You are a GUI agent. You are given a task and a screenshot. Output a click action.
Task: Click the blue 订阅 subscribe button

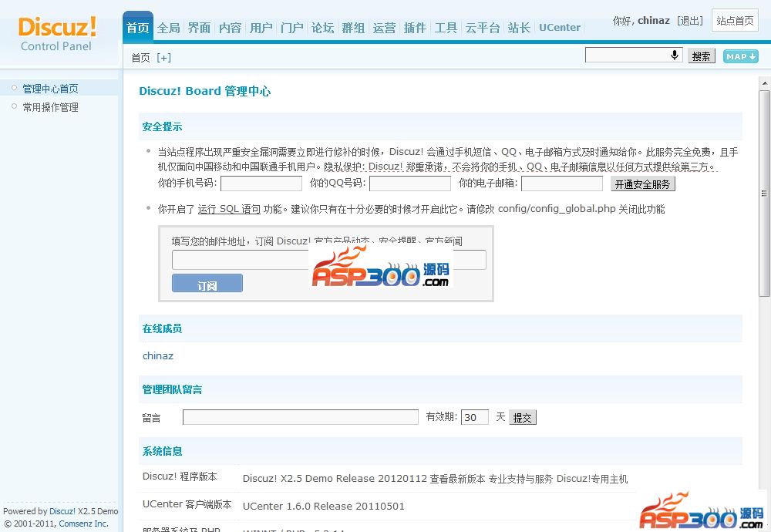point(207,283)
